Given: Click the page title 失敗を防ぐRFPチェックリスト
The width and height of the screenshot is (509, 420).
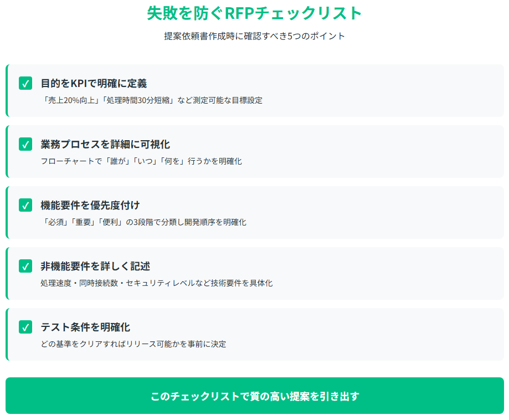Looking at the screenshot, I should tap(255, 13).
